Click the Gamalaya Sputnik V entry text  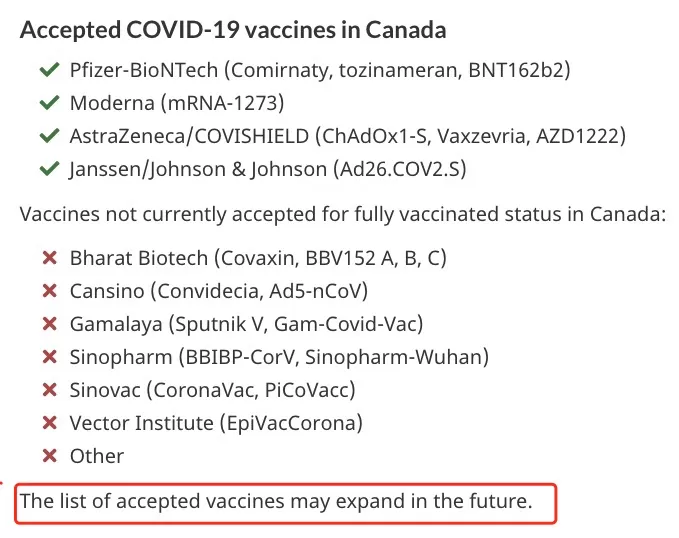[x=246, y=324]
